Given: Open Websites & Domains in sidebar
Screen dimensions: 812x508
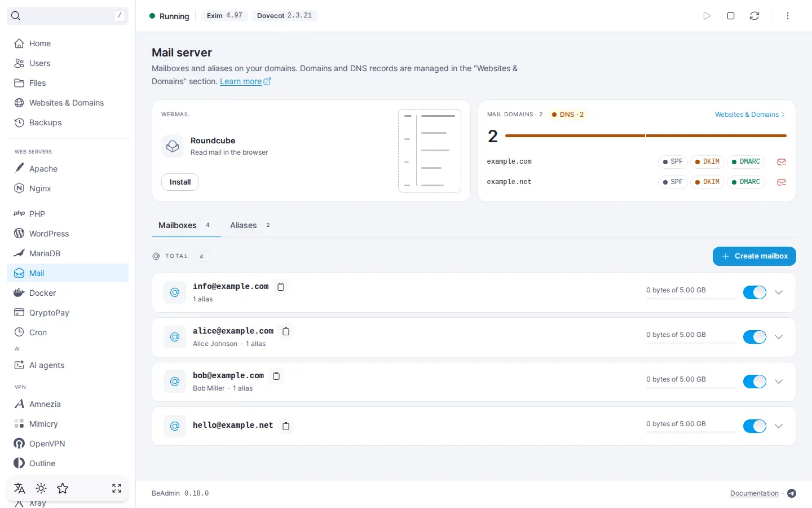Looking at the screenshot, I should tap(68, 103).
